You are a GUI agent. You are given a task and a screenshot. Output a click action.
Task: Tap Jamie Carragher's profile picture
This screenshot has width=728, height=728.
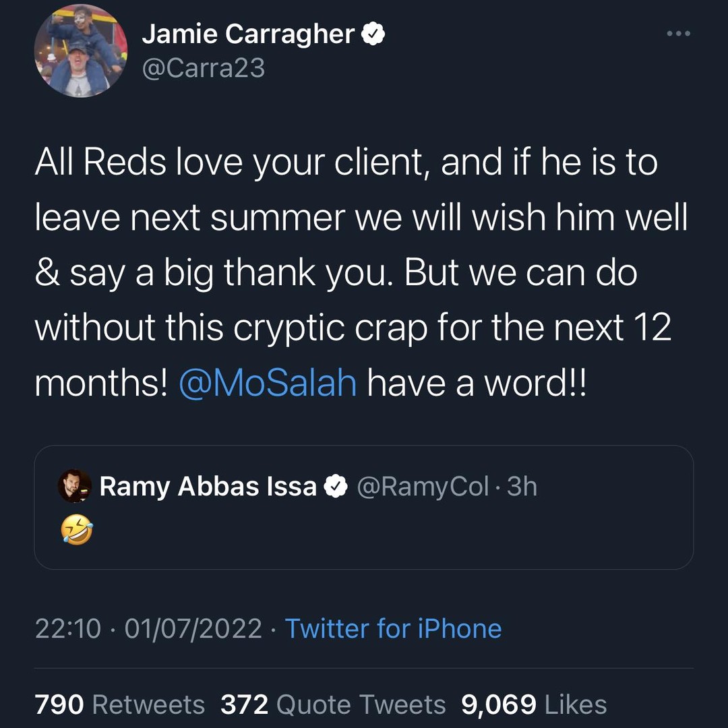80,51
